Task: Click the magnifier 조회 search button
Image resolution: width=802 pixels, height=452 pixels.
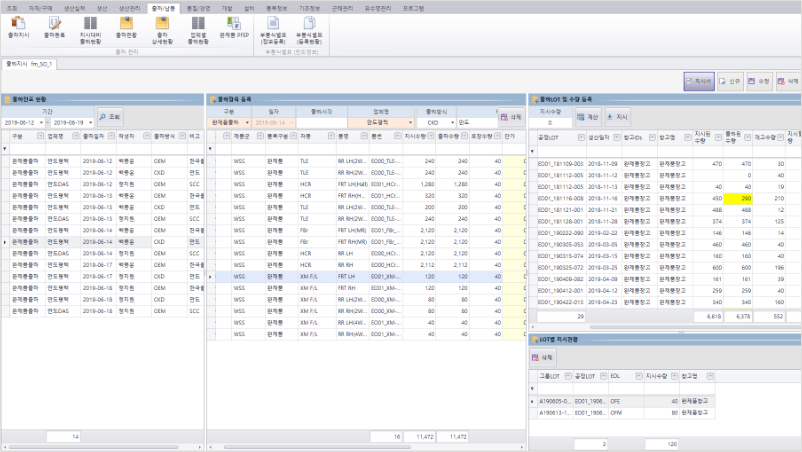Action: click(109, 117)
